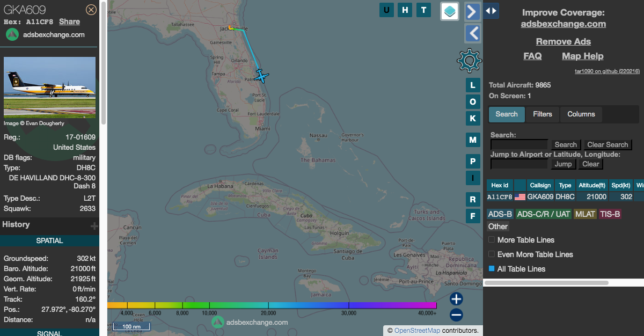Toggle the ADS-B source filter
644x336 pixels.
500,214
